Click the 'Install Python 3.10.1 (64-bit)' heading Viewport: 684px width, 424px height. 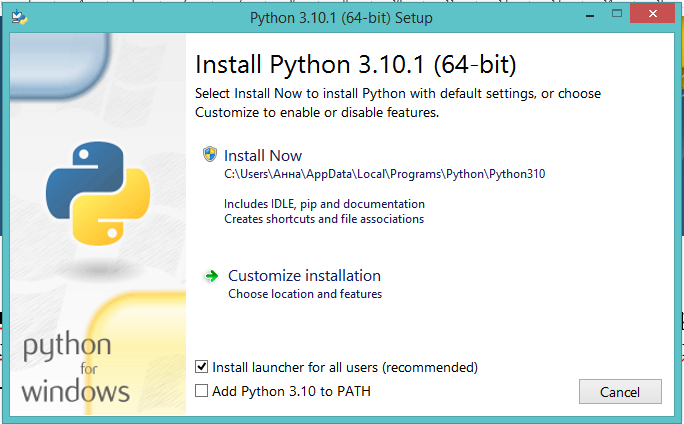[x=356, y=66]
